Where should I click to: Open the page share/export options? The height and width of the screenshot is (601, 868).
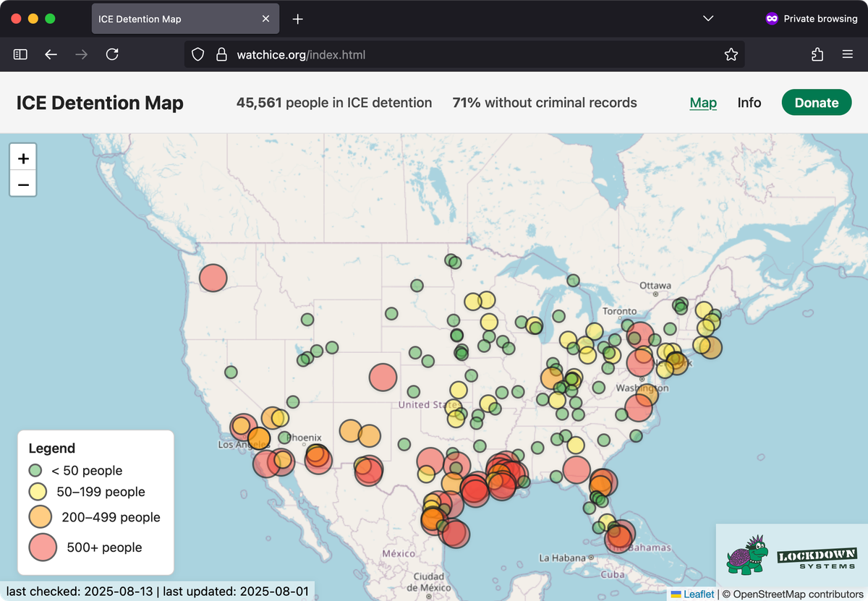tap(817, 54)
